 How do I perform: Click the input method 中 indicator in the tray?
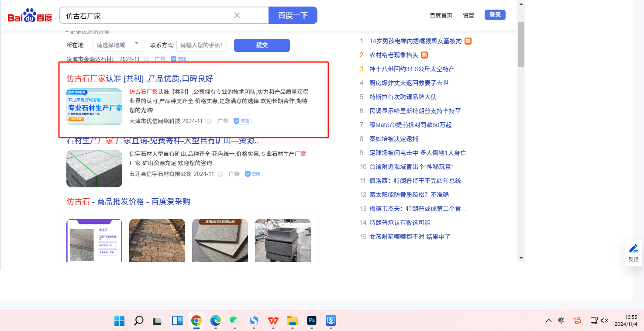pos(561,321)
